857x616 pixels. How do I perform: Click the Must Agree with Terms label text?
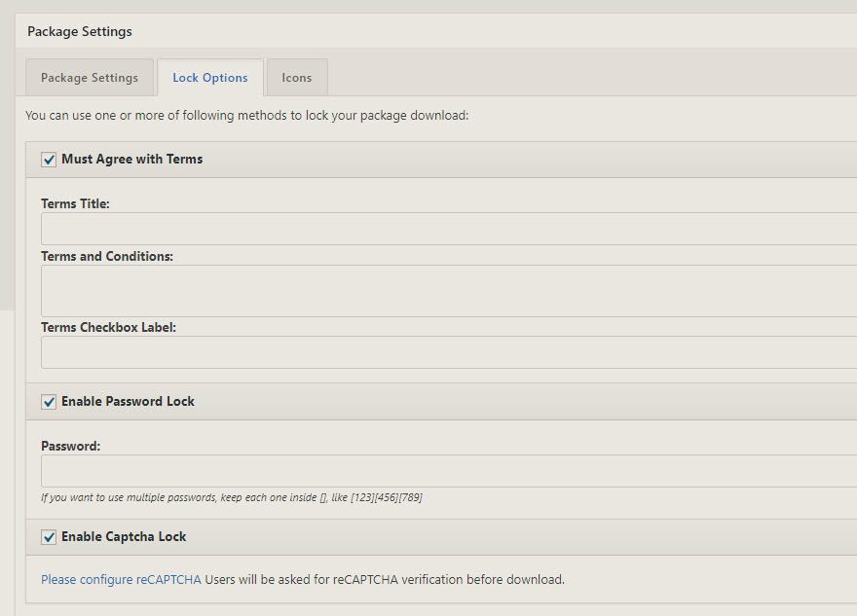coord(131,159)
